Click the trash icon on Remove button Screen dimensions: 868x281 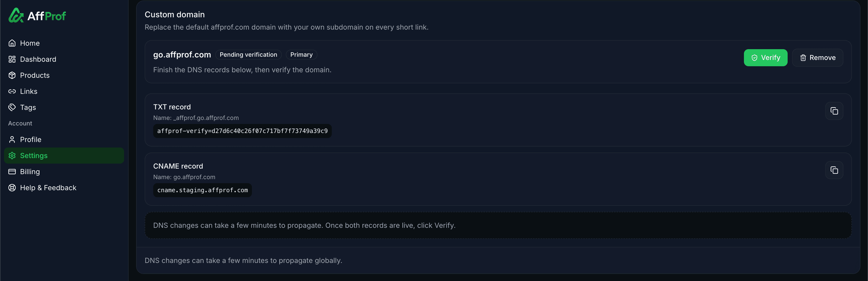click(803, 57)
